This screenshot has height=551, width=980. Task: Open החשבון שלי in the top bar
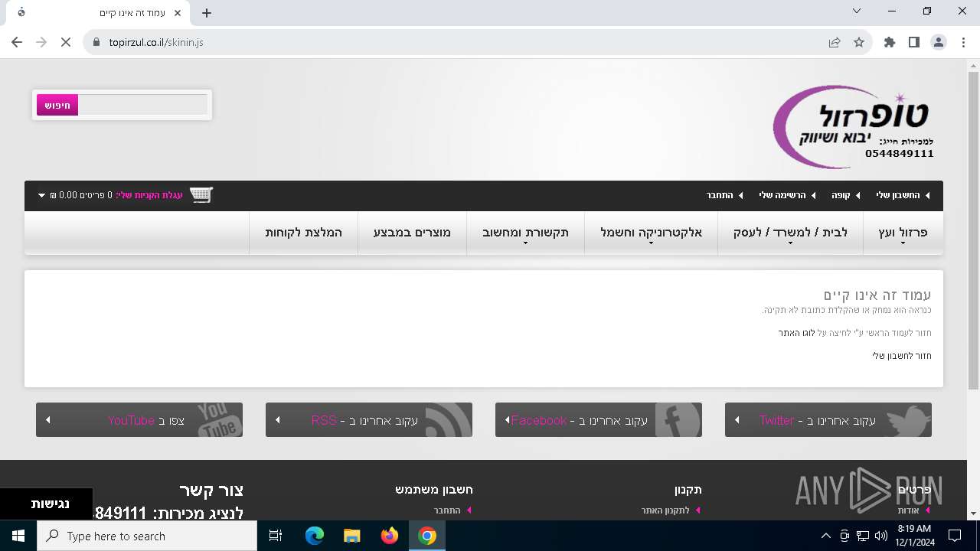898,195
